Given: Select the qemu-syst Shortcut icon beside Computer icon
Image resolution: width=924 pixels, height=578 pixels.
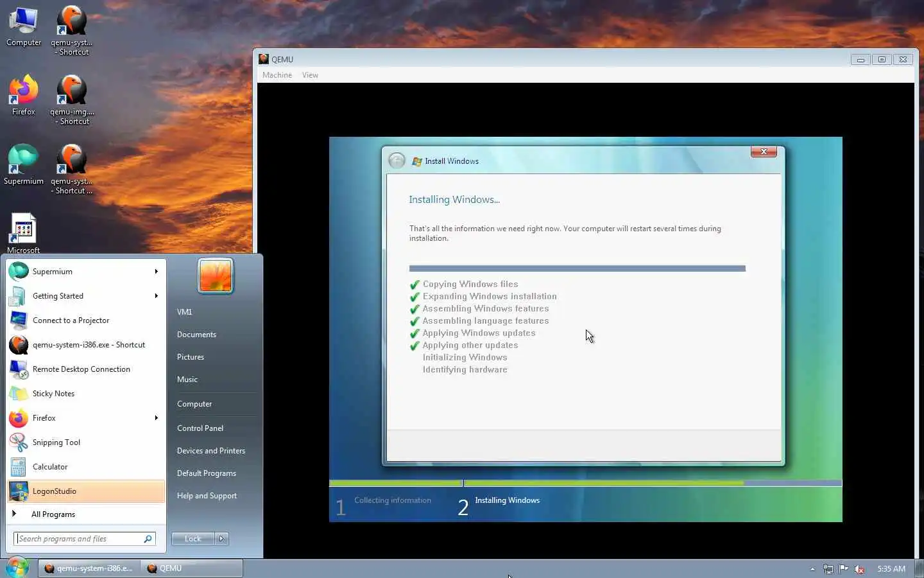Looking at the screenshot, I should [x=72, y=30].
